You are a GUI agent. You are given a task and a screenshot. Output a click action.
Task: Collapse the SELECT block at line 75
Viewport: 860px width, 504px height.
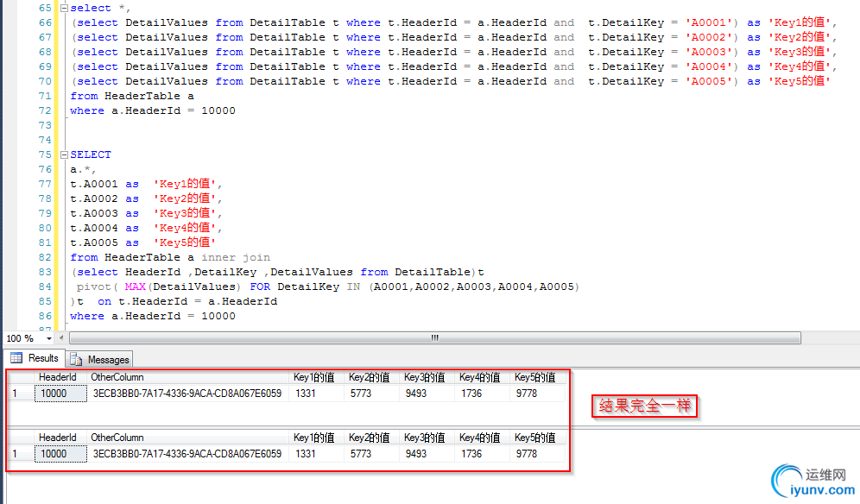pos(64,154)
